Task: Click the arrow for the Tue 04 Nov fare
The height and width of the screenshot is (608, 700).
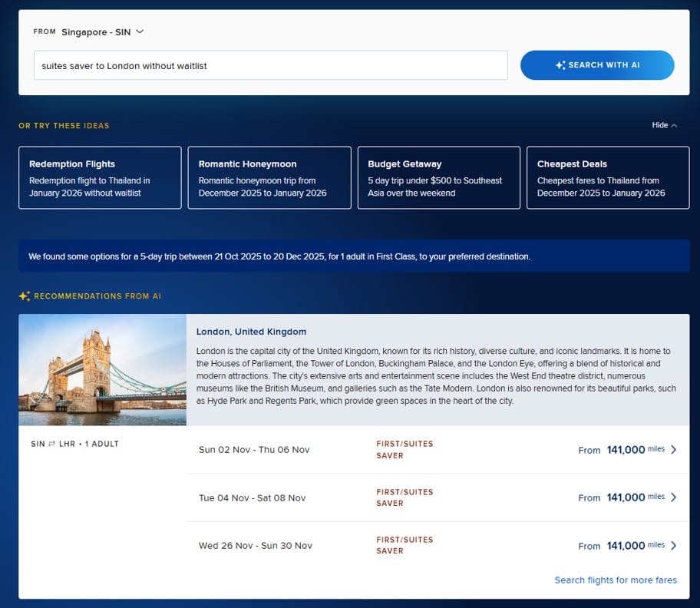Action: 673,497
